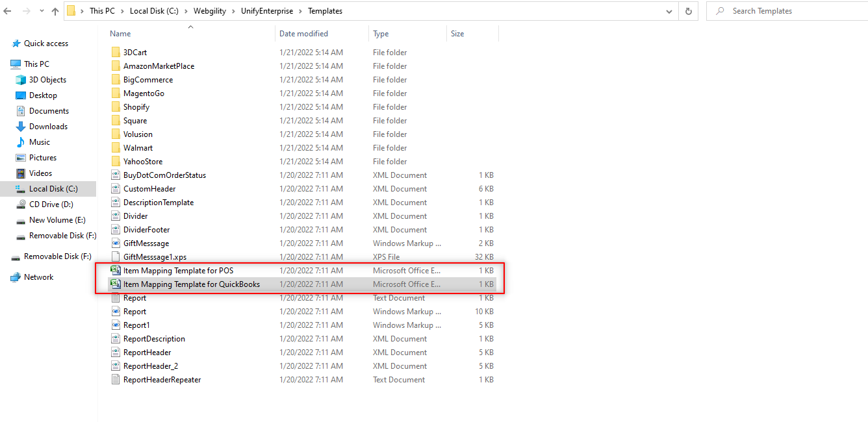Click Excel icon of QuickBooks mapping template
868x422 pixels.
(115, 284)
